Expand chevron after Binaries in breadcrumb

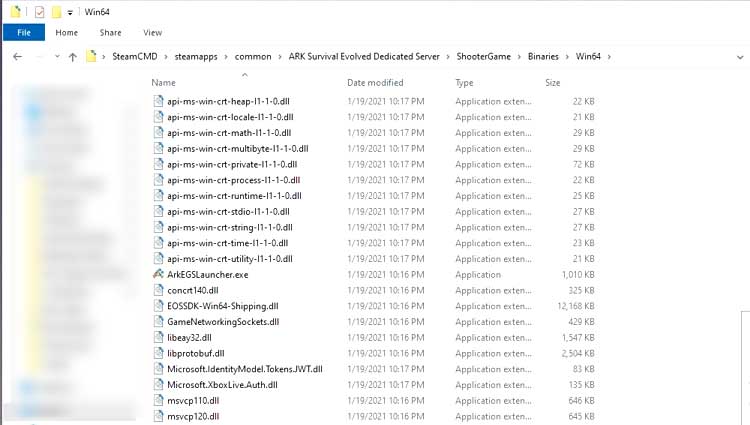point(567,57)
